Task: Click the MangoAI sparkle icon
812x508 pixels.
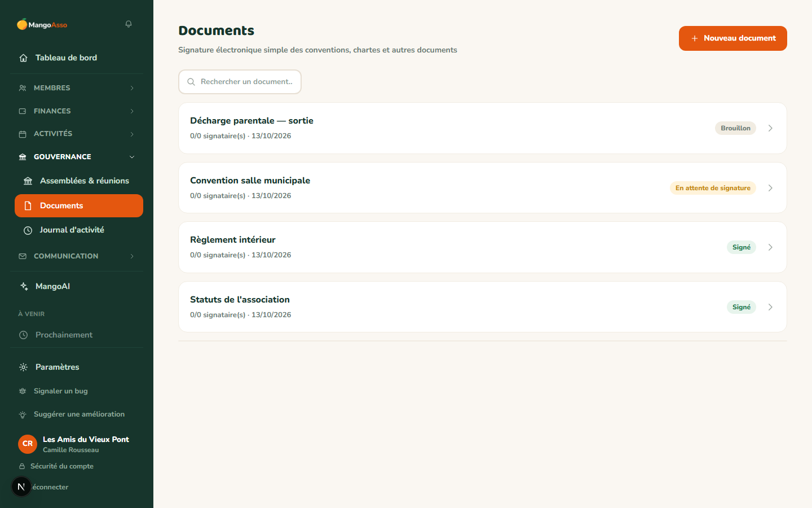Action: pyautogui.click(x=24, y=286)
